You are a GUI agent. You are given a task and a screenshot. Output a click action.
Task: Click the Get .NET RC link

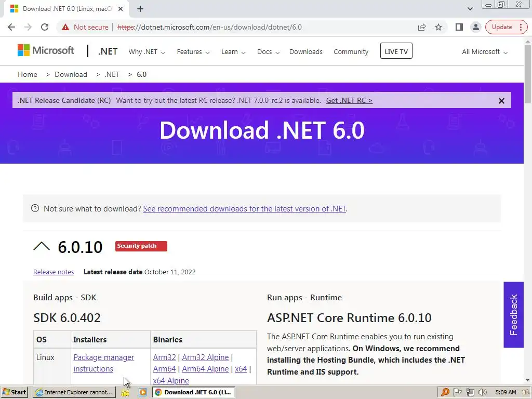[x=349, y=100]
